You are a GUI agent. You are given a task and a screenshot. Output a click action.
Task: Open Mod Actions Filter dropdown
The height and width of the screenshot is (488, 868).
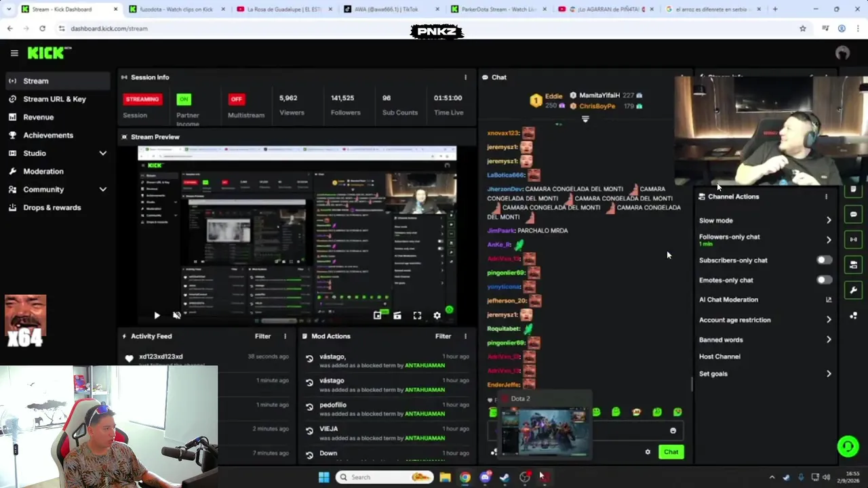click(443, 336)
